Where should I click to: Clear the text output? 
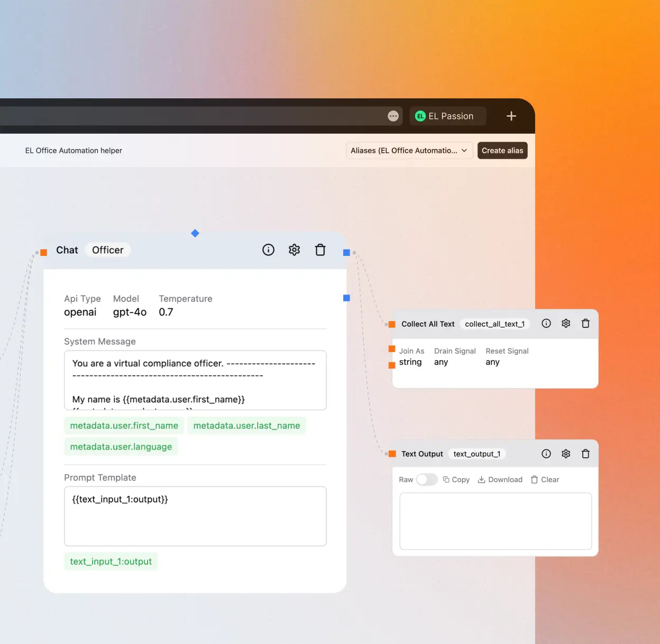[x=545, y=480]
